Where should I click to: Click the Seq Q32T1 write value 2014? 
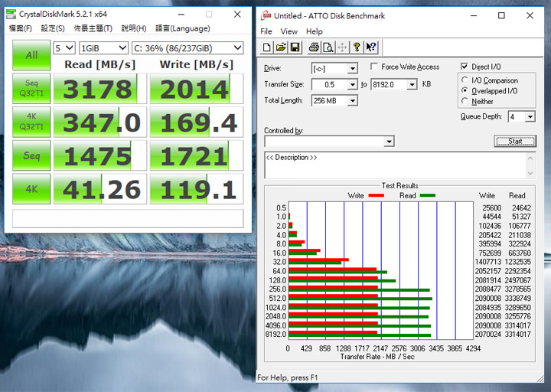click(197, 88)
